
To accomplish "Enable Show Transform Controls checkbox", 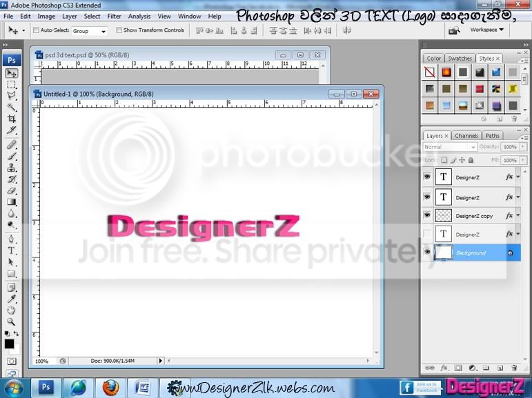I will pyautogui.click(x=119, y=30).
